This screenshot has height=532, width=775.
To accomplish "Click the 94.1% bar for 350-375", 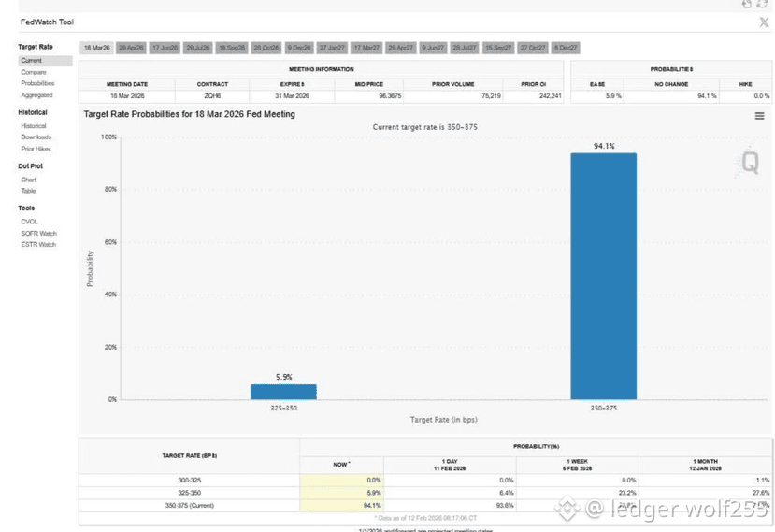I will pos(604,276).
